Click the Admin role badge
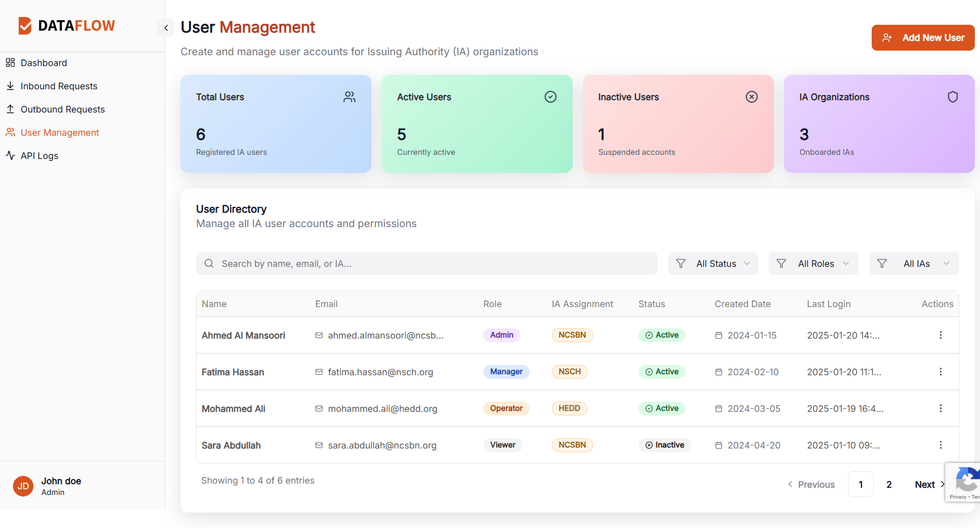This screenshot has width=980, height=528. (x=501, y=335)
